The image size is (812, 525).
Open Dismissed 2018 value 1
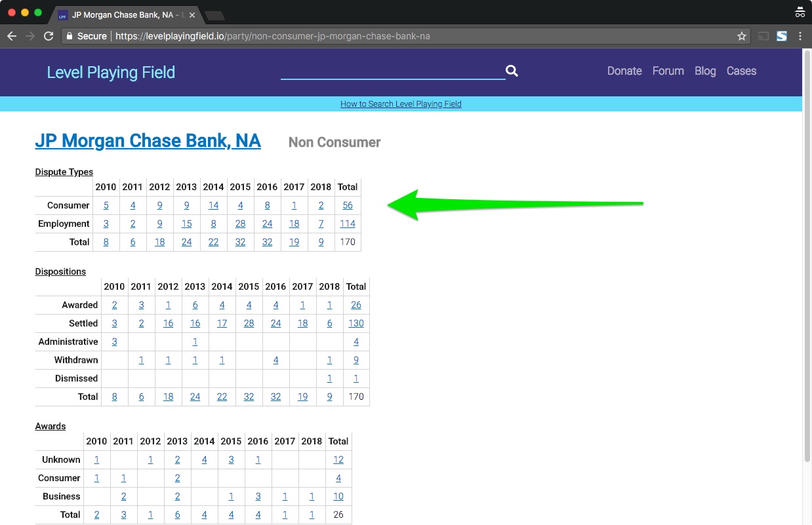(329, 378)
